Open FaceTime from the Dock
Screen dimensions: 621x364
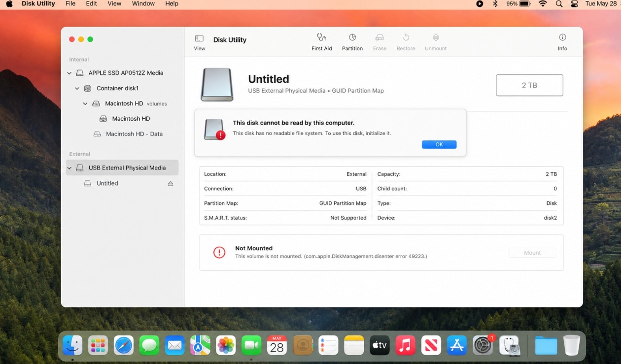pos(251,345)
